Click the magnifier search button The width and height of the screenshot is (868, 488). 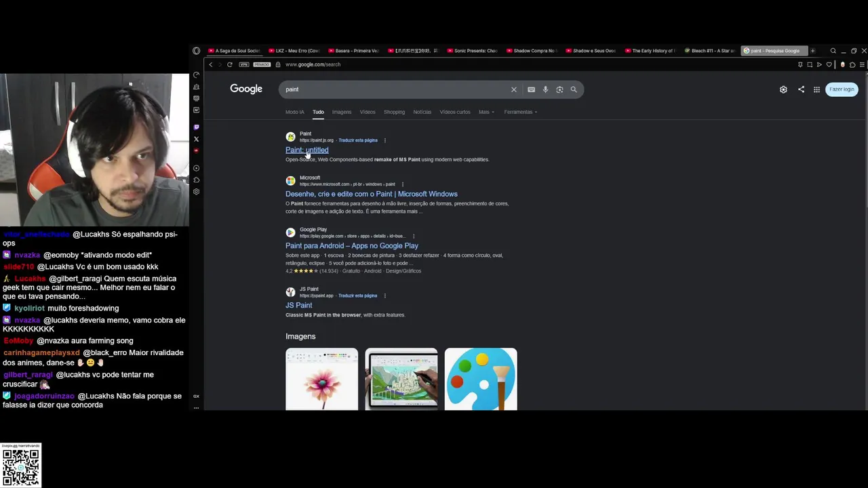tap(574, 89)
